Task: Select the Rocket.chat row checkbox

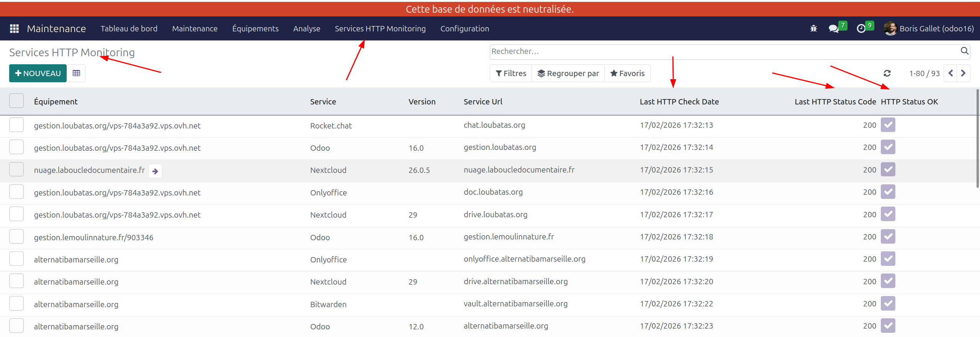Action: [x=16, y=125]
